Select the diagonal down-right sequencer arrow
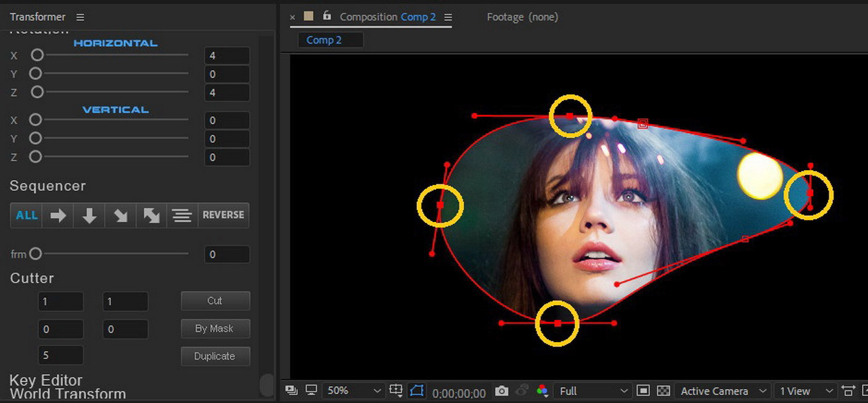 pyautogui.click(x=121, y=216)
